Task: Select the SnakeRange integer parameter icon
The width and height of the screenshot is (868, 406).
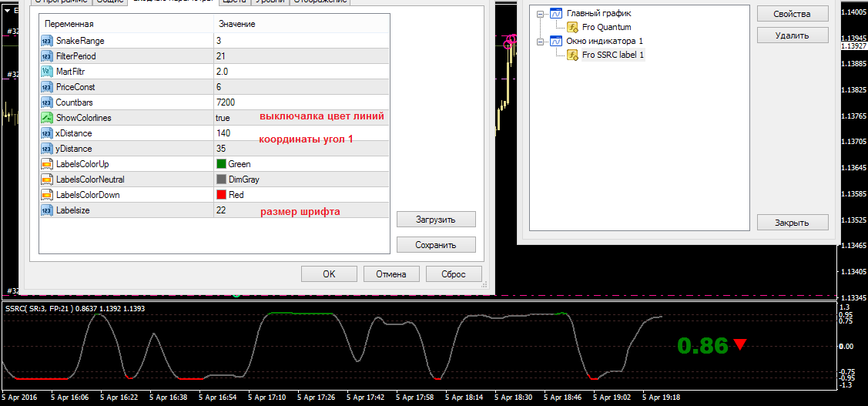Action: pos(46,40)
